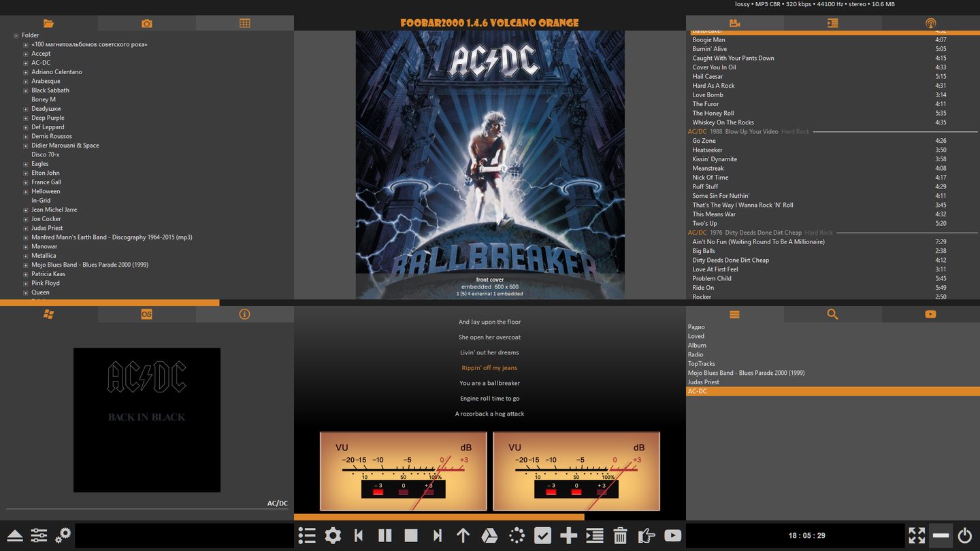Open the grid view tab icon

[245, 23]
